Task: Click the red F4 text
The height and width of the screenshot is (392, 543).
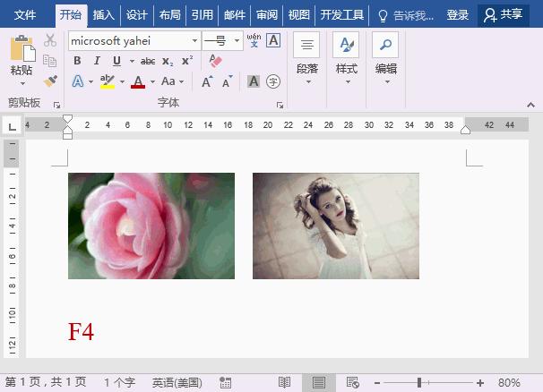Action: [x=81, y=331]
